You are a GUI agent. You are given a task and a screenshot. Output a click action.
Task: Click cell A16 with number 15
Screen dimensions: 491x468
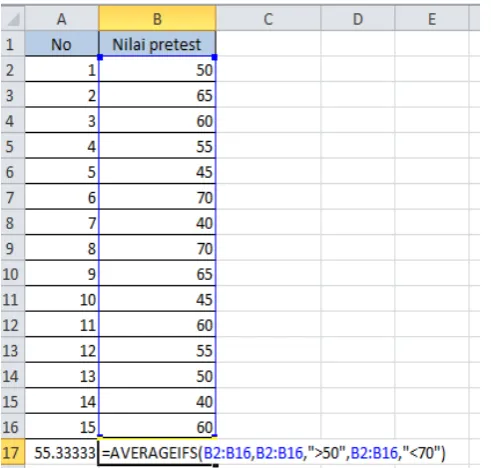(x=62, y=426)
